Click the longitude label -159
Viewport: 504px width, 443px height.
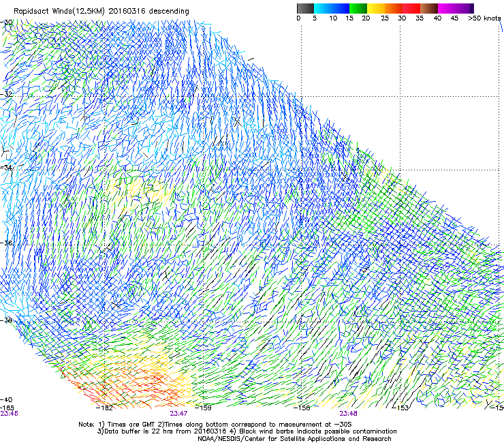pos(204,408)
